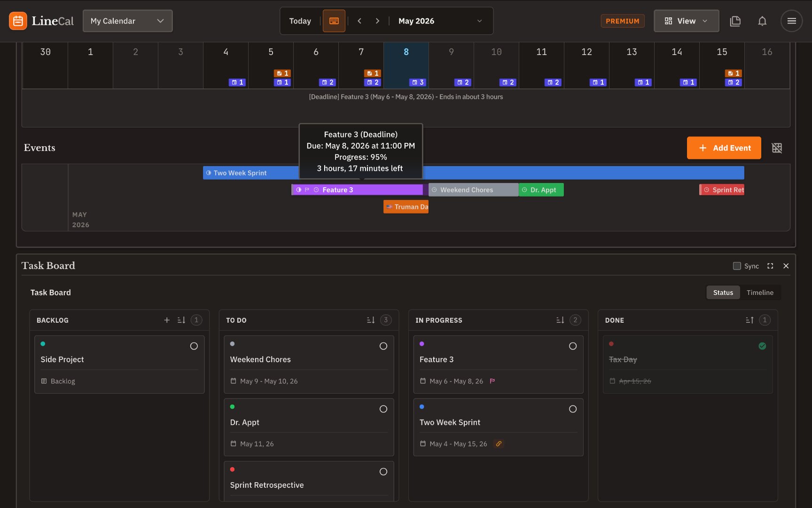This screenshot has height=508, width=812.
Task: Sort the Backlog column
Action: pyautogui.click(x=181, y=320)
